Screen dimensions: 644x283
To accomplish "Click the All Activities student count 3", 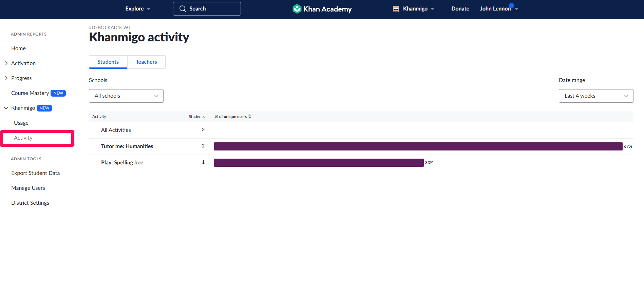I will coord(203,129).
